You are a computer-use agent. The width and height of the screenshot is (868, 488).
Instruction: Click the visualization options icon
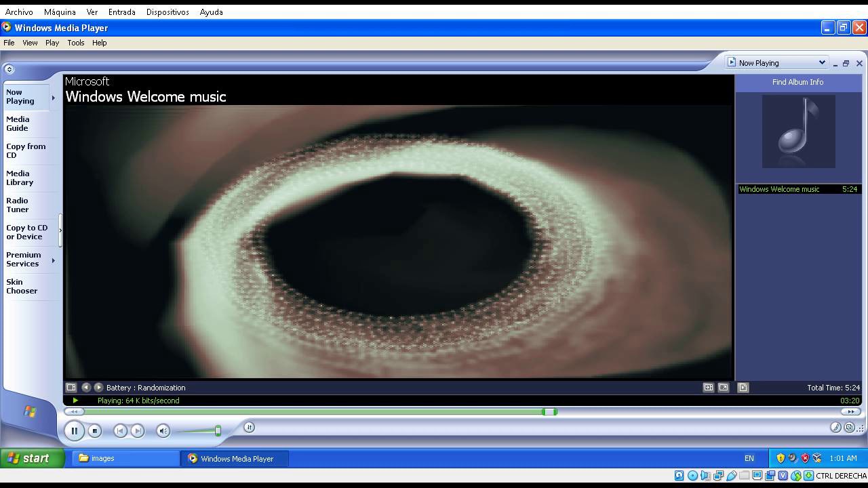[71, 388]
